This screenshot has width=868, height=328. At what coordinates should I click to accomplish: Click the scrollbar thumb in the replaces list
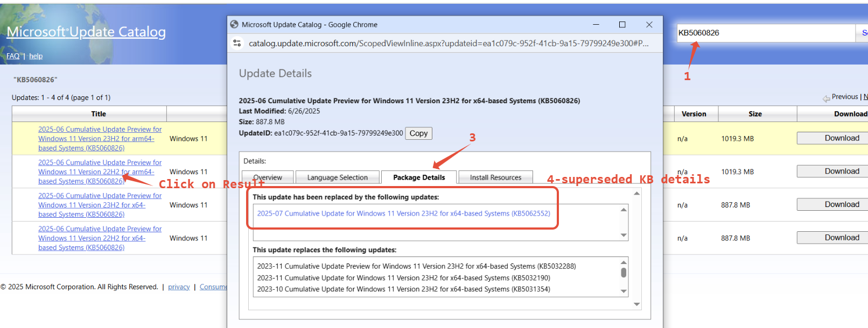click(x=624, y=273)
